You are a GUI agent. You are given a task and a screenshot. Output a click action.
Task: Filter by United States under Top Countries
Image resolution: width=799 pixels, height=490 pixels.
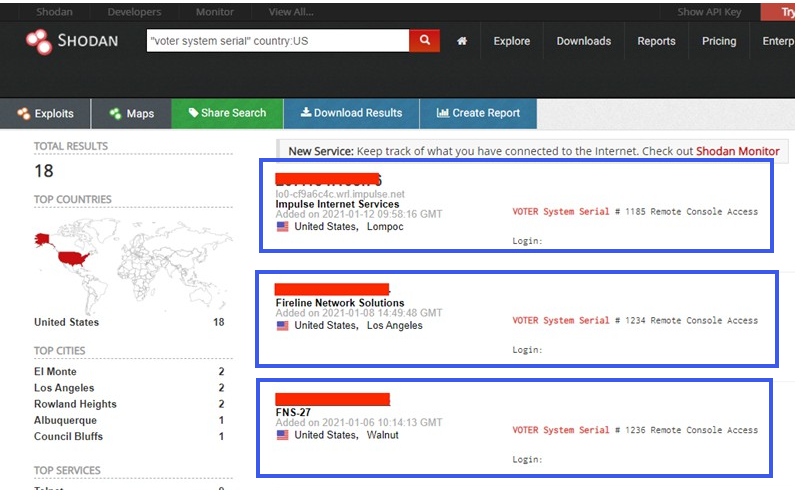tap(67, 322)
